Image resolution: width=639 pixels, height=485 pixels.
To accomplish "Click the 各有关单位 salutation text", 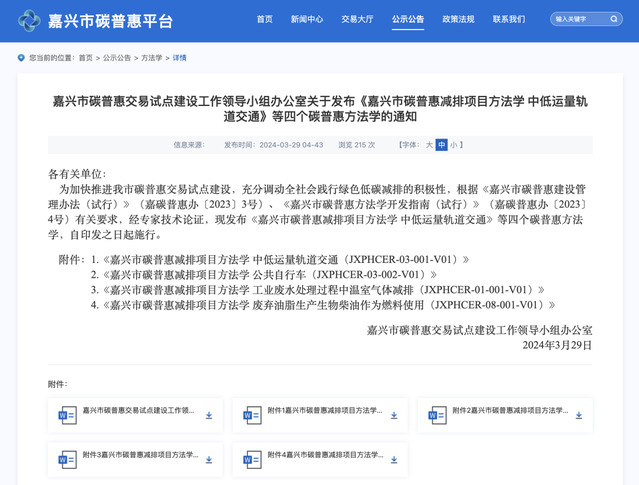I will [77, 174].
